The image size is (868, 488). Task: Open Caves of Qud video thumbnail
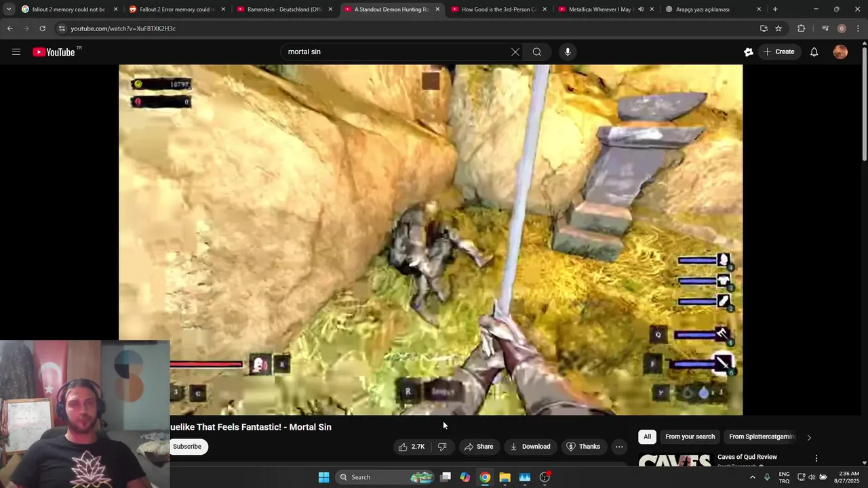click(x=675, y=460)
